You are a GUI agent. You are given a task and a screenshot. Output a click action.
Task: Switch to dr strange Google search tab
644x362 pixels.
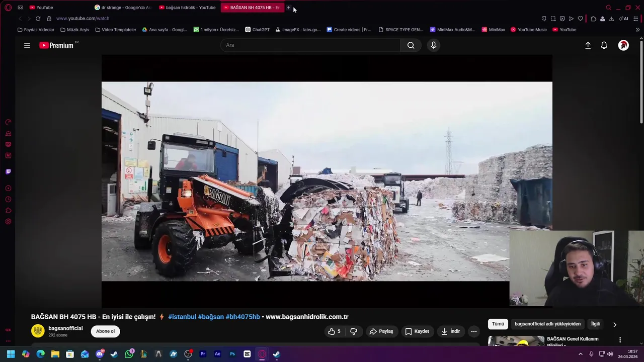123,8
